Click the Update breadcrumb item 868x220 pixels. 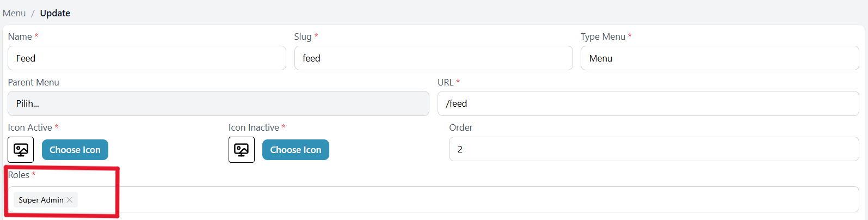[x=55, y=13]
